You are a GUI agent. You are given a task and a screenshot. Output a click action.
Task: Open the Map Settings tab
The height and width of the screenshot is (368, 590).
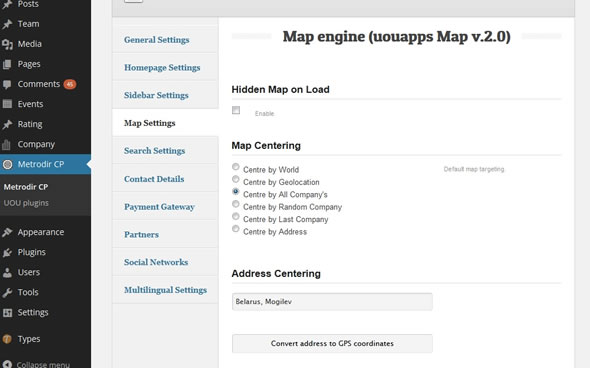click(x=165, y=123)
